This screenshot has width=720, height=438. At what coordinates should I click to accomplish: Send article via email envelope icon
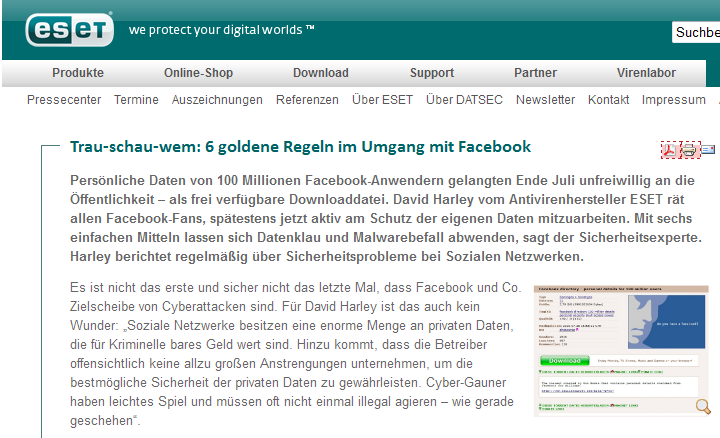point(708,150)
